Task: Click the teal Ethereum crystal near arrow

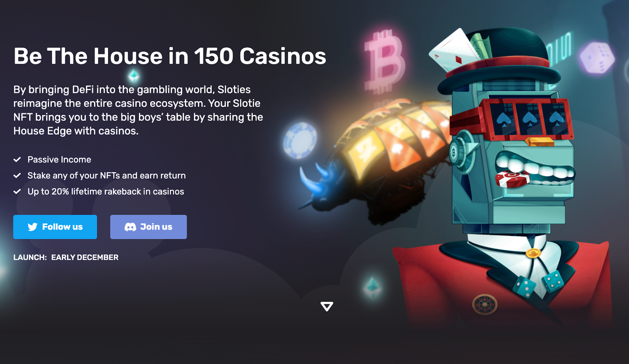Action: pos(372,287)
